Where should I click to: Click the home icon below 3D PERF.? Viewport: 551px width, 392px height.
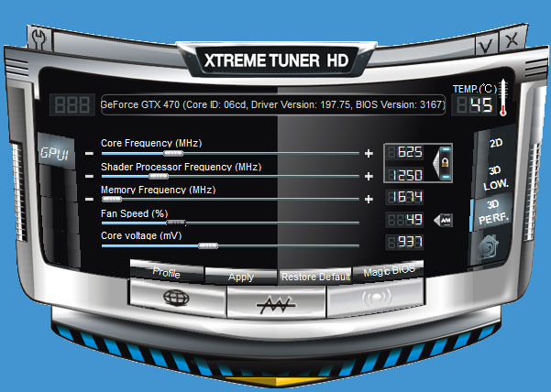(489, 246)
